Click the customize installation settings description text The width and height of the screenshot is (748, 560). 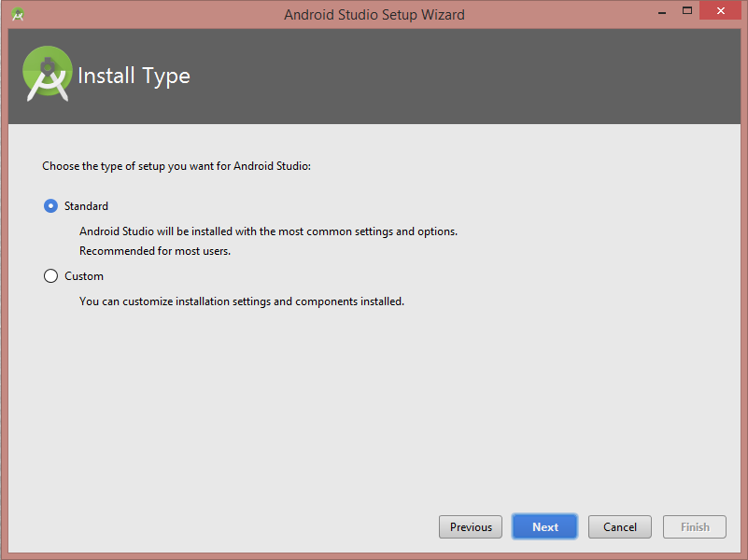pyautogui.click(x=241, y=301)
